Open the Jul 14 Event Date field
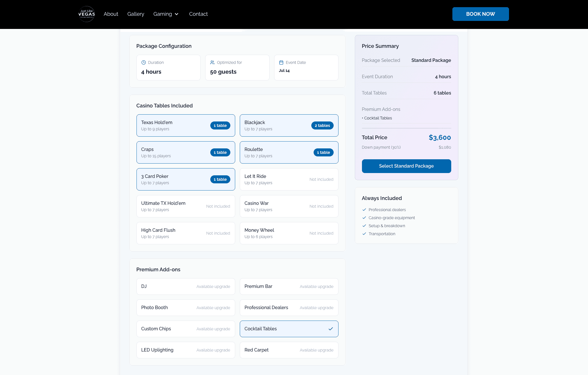The width and height of the screenshot is (588, 375). 306,68
